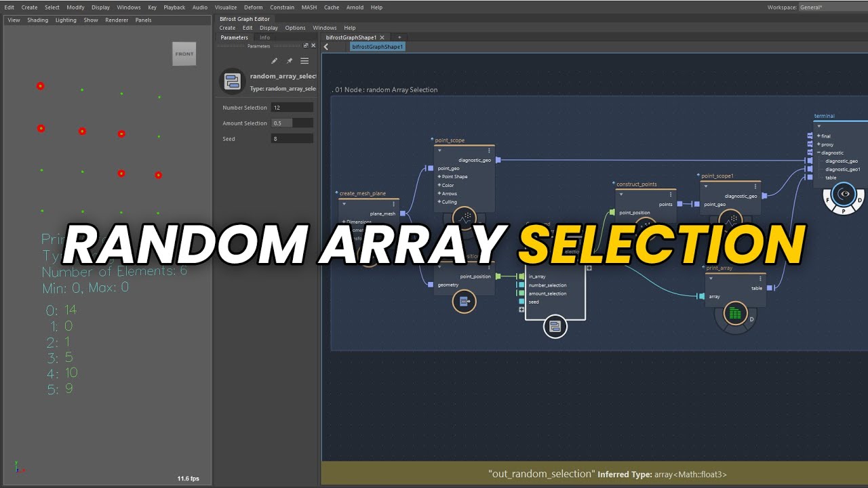Viewport: 868px width, 488px height.
Task: Open the MASH menu in Maya menu bar
Action: pyautogui.click(x=309, y=7)
